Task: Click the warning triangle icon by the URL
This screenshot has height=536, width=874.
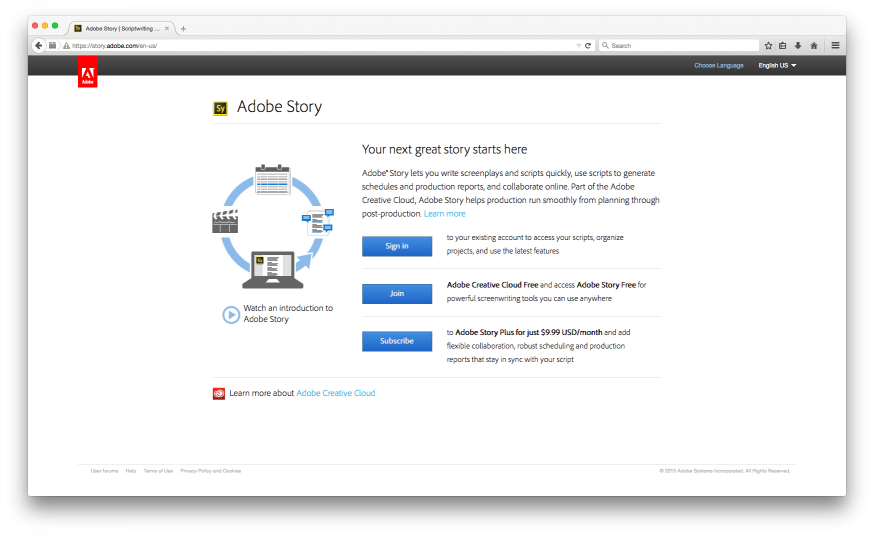Action: pos(66,46)
